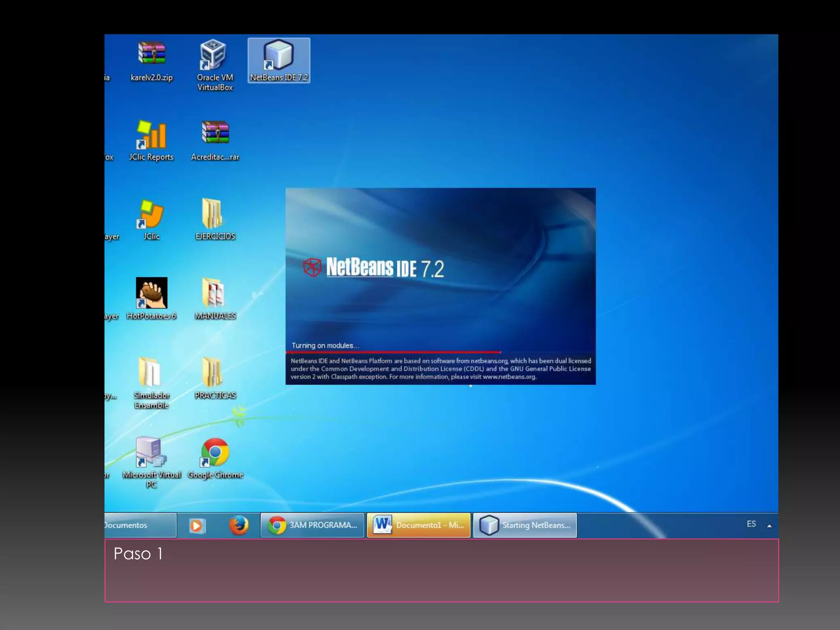840x630 pixels.
Task: Select the Simulador Ensamble folder
Action: tap(150, 372)
